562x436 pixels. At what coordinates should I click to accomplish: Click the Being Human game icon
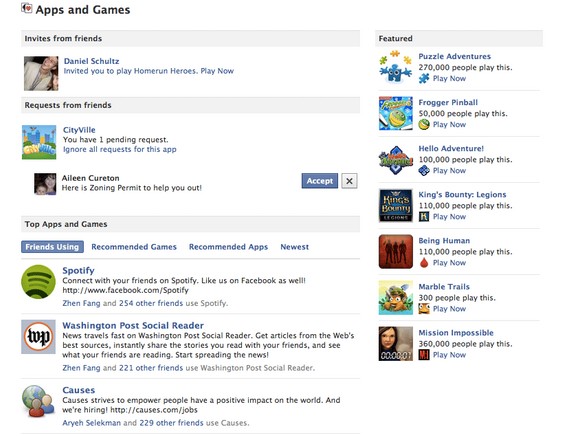tap(396, 252)
